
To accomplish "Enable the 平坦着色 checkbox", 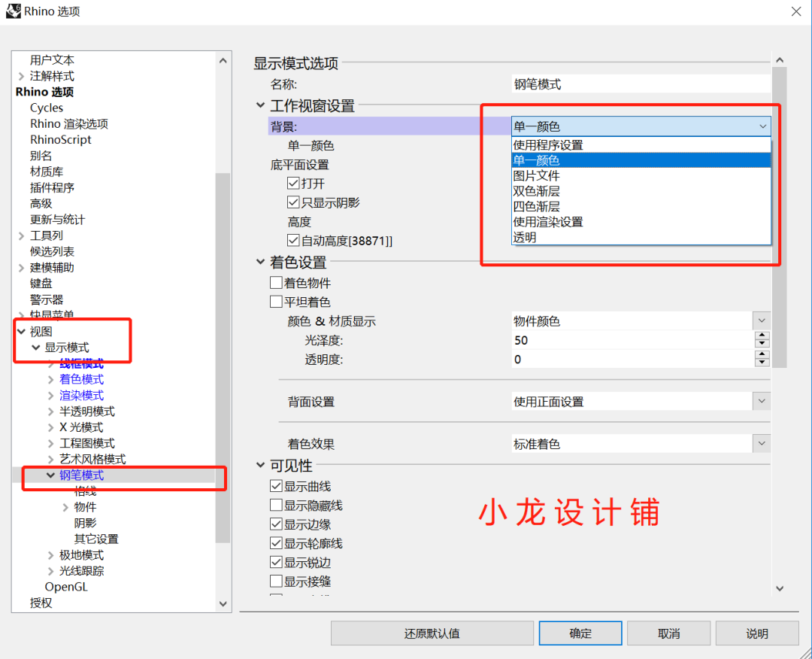I will [x=276, y=302].
